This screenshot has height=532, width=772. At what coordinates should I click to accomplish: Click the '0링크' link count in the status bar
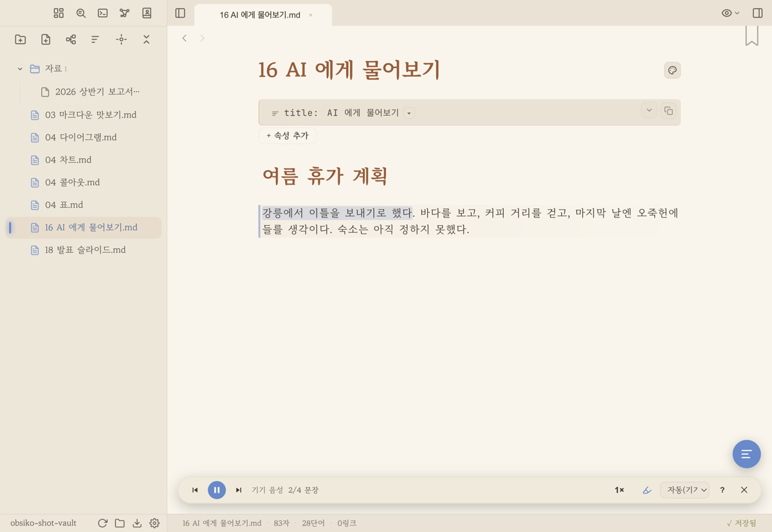pos(347,523)
